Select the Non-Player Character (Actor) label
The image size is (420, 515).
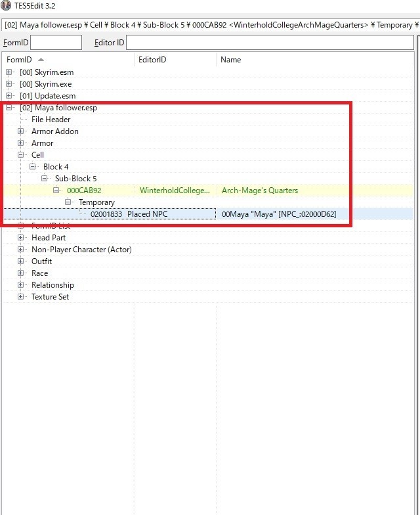click(81, 250)
